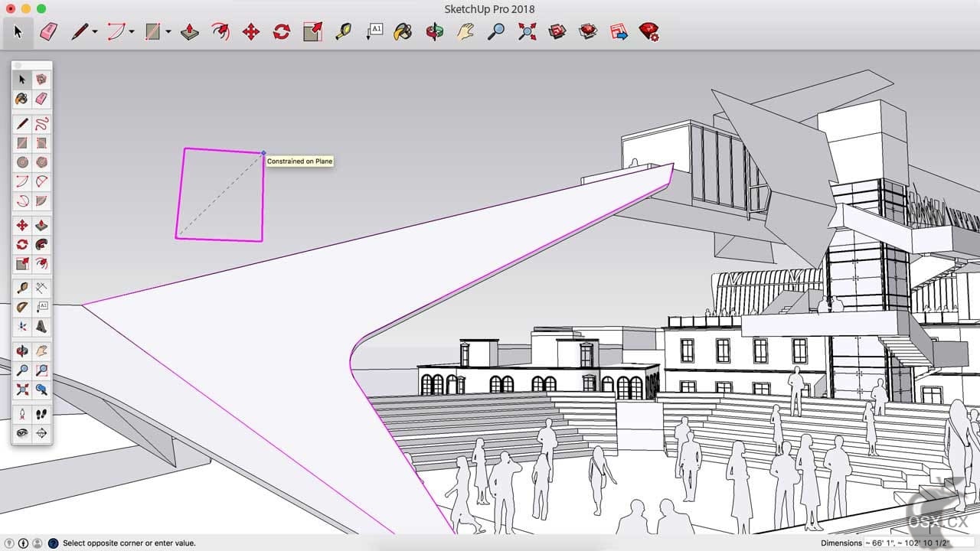Choose the Scale tool in left palette
The image size is (980, 551).
22,264
